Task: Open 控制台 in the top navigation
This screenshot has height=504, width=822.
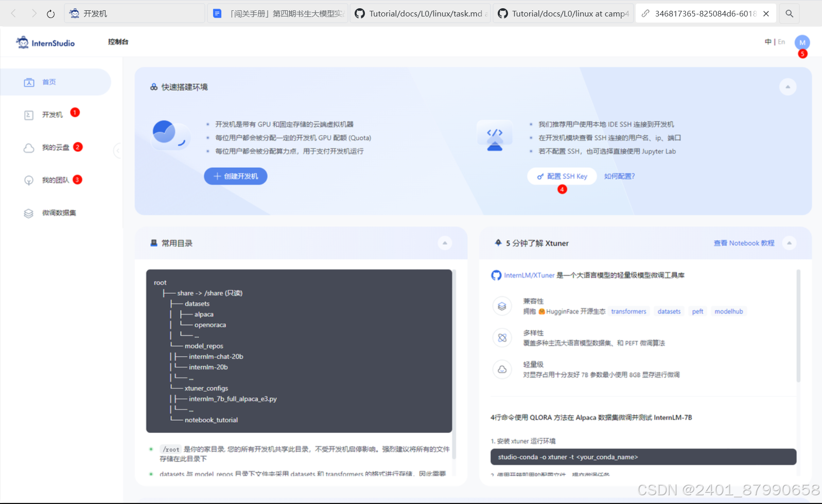Action: coord(118,42)
